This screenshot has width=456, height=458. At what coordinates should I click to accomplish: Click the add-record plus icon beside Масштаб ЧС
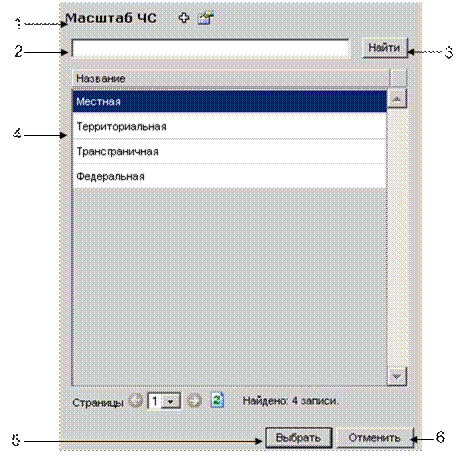click(x=184, y=18)
